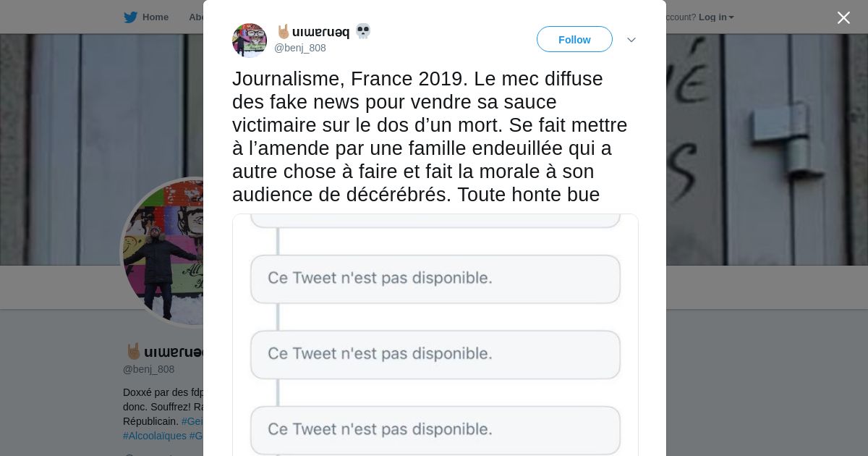This screenshot has height=456, width=868.
Task: Click the rock-hand emoji in the background profile name
Action: [x=134, y=352]
